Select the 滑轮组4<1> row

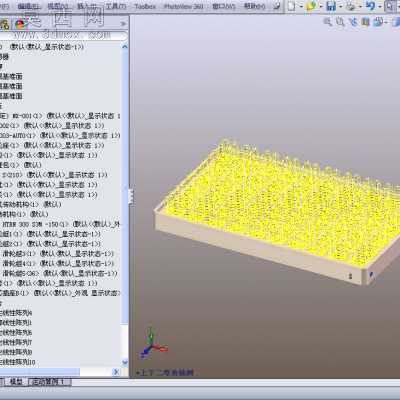(x=58, y=264)
